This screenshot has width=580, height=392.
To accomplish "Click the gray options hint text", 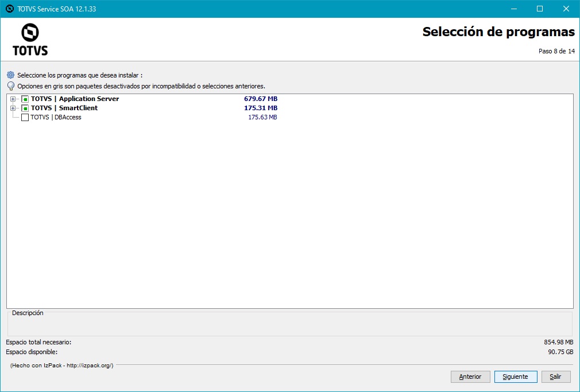I will pos(141,86).
